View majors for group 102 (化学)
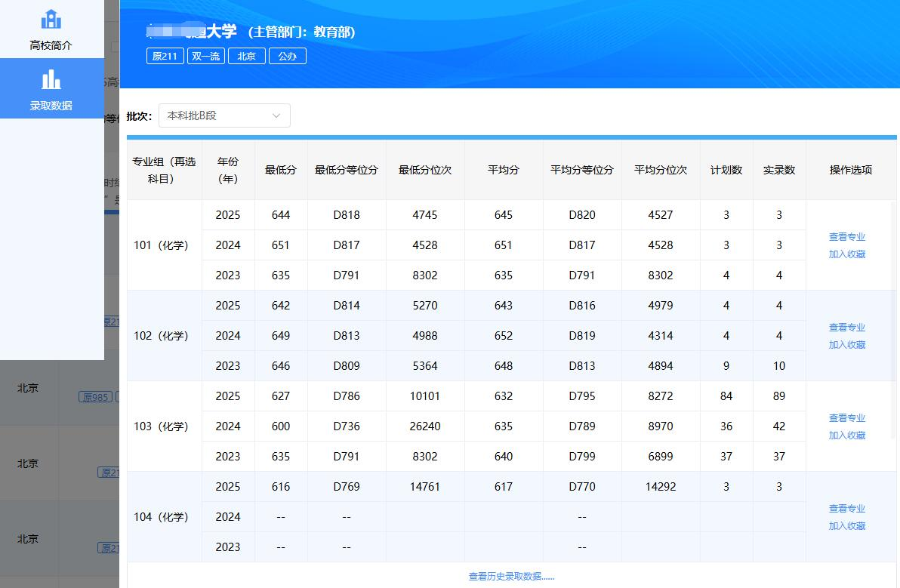Viewport: 900px width, 588px height. (846, 327)
